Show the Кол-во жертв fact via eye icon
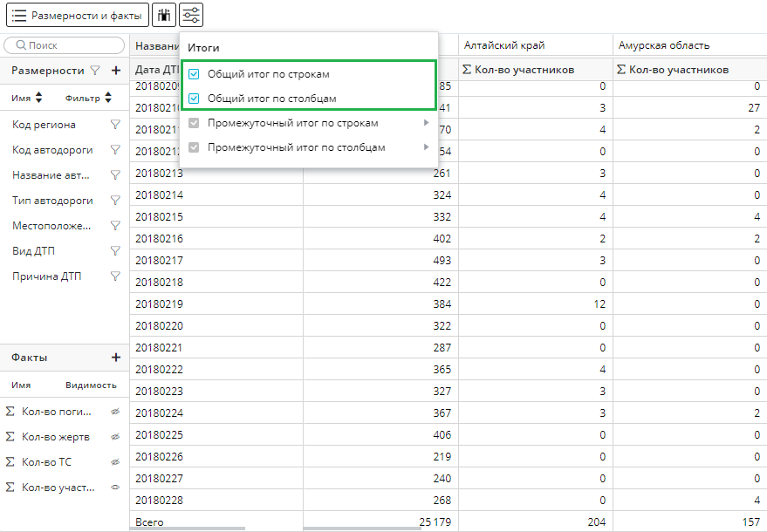This screenshot has width=767, height=532. click(x=114, y=437)
